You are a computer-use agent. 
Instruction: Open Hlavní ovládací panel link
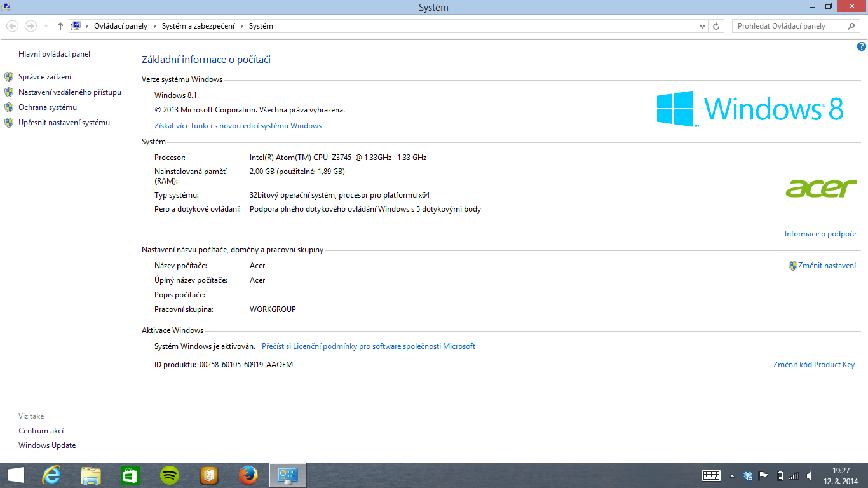pyautogui.click(x=54, y=54)
